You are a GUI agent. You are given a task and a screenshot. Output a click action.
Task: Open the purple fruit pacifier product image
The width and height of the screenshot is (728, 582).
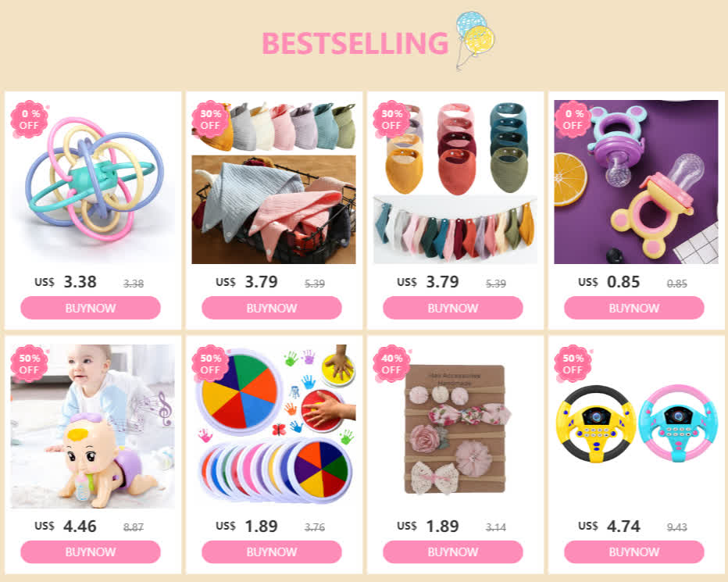[x=636, y=181]
